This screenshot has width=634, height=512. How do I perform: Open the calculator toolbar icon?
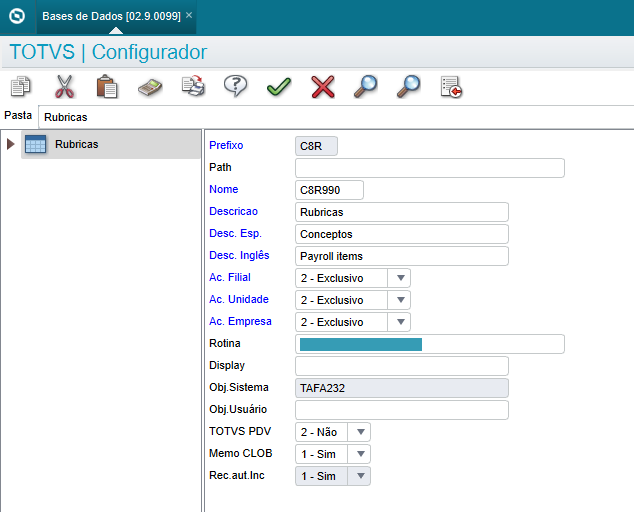150,87
